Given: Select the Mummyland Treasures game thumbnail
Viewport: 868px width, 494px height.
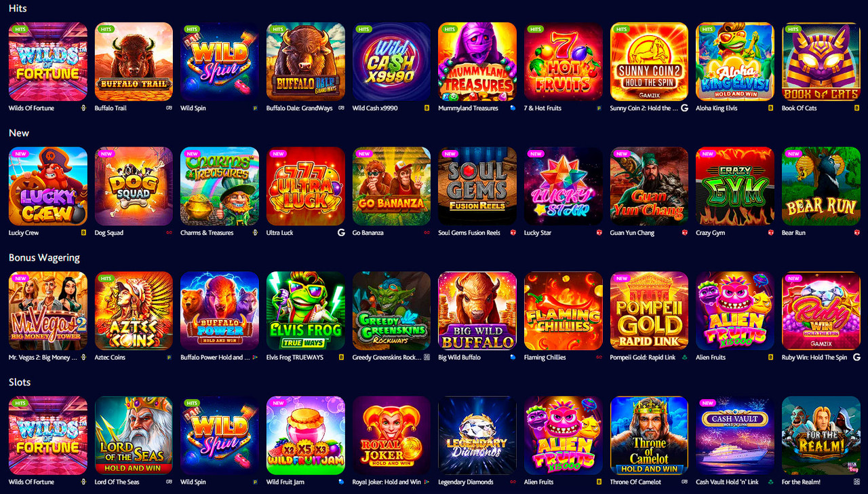Looking at the screenshot, I should 477,62.
